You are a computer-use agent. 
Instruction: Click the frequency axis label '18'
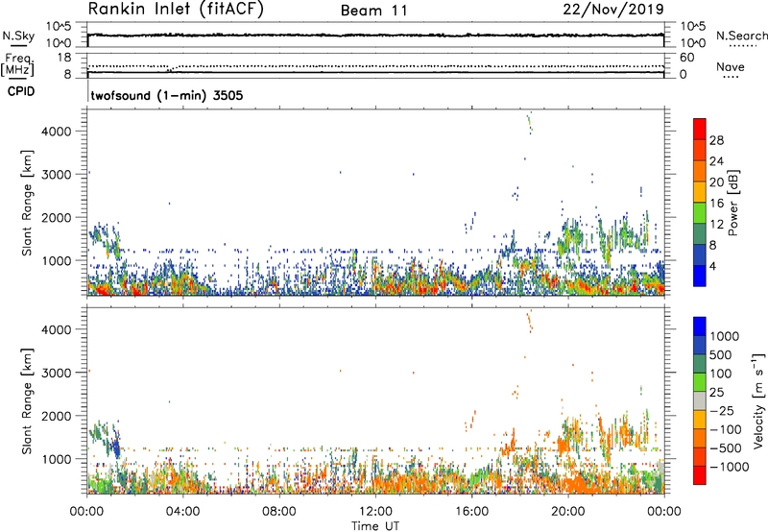(x=65, y=58)
